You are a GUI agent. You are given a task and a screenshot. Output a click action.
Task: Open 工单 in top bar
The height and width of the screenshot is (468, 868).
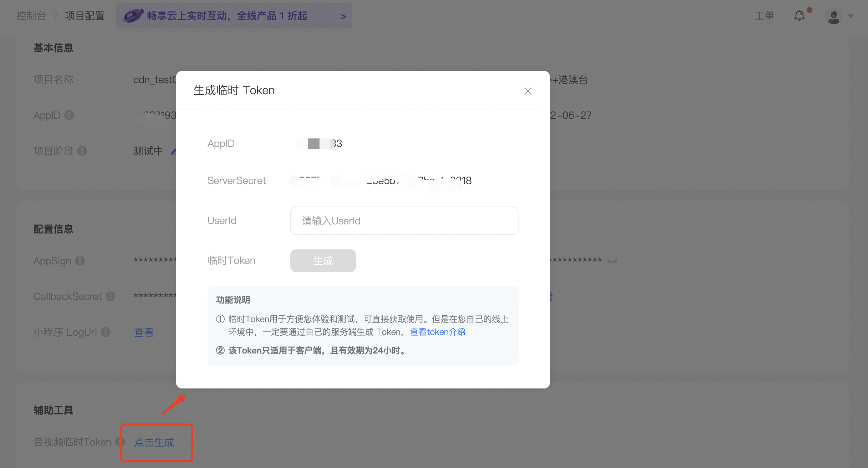pyautogui.click(x=764, y=16)
